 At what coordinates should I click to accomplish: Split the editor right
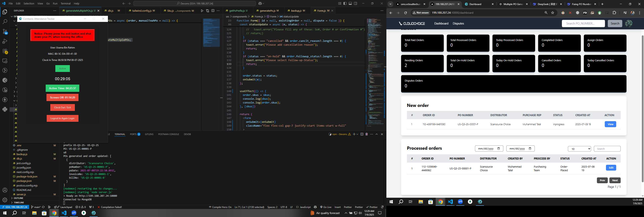click(x=213, y=11)
